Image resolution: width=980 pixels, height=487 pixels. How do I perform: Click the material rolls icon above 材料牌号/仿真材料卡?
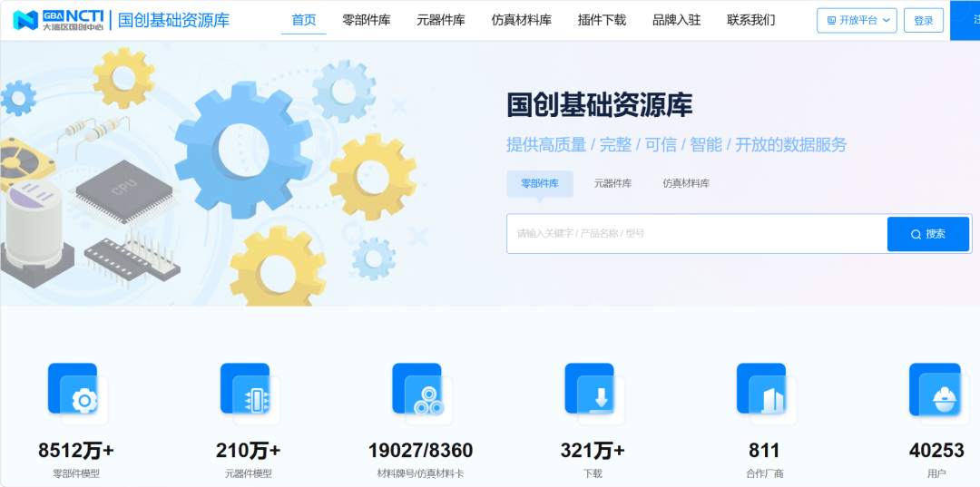423,394
